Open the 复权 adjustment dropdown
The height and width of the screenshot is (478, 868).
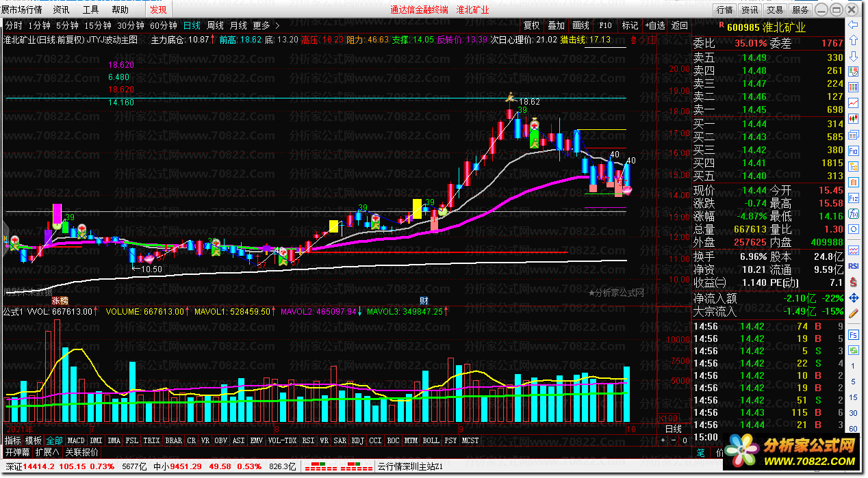tap(531, 26)
